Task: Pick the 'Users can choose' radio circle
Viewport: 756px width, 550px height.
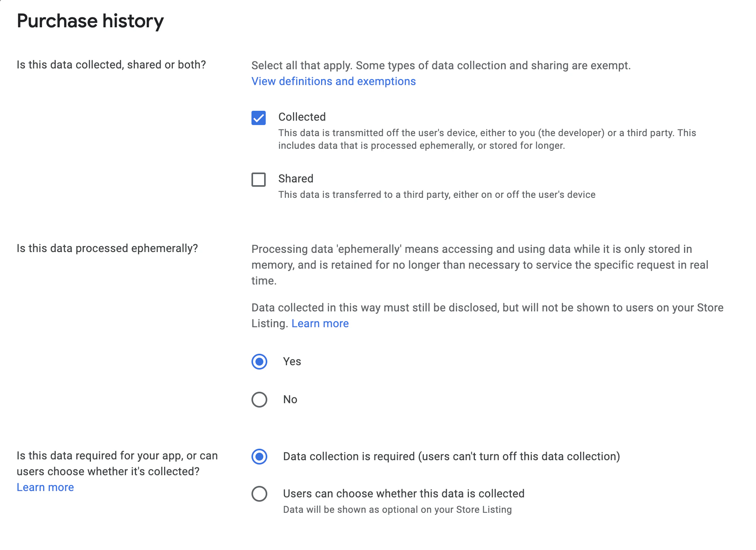Action: click(259, 494)
